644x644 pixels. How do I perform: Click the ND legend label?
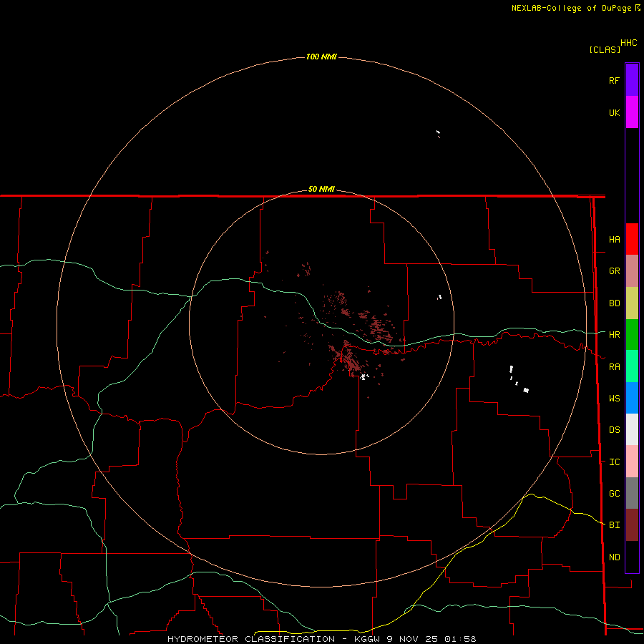click(614, 557)
